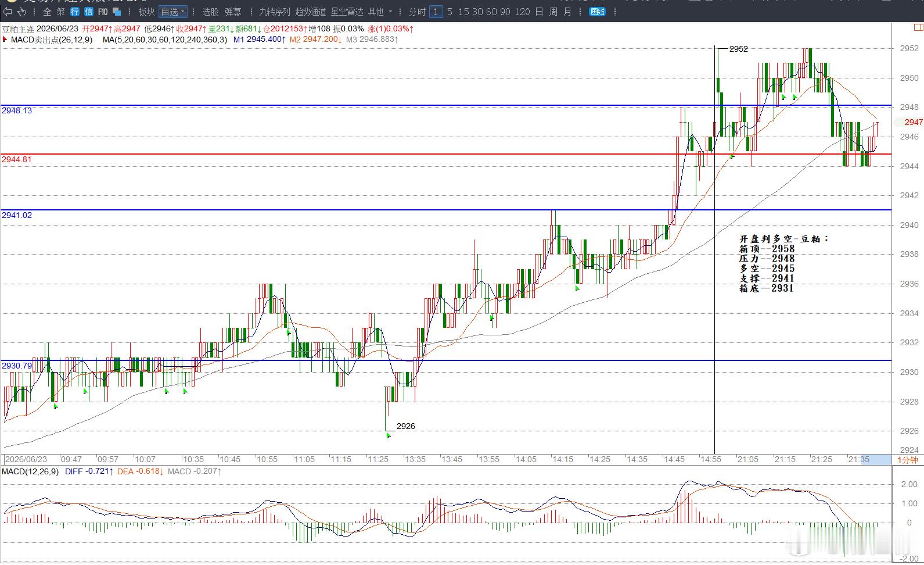Expand the 其他 indicators dropdown arrow
924x565 pixels.
(390, 12)
